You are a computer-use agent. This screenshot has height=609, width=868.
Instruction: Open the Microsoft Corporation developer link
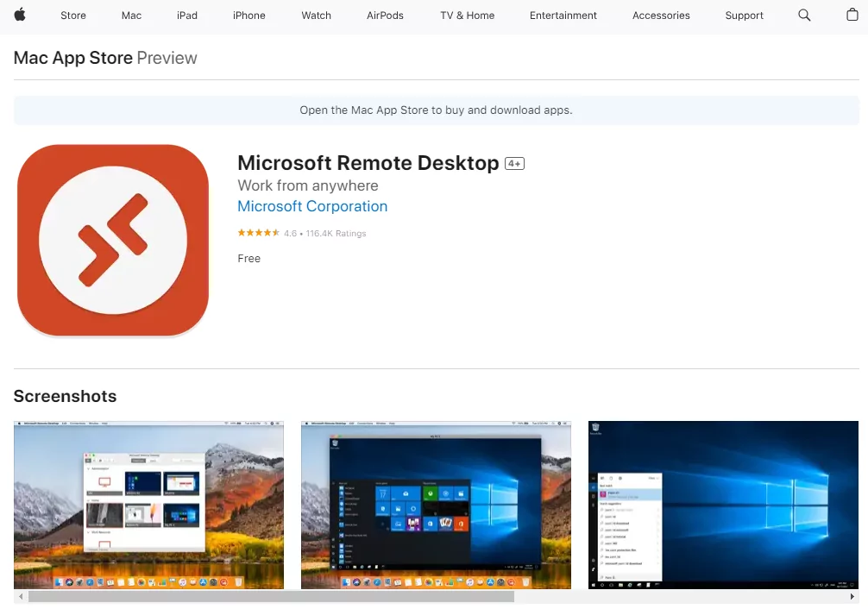click(x=312, y=206)
